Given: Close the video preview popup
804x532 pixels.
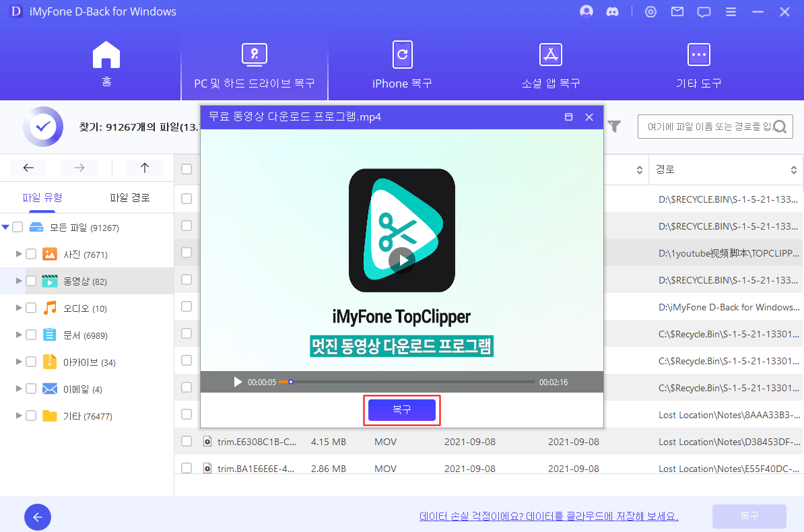Looking at the screenshot, I should pos(589,117).
